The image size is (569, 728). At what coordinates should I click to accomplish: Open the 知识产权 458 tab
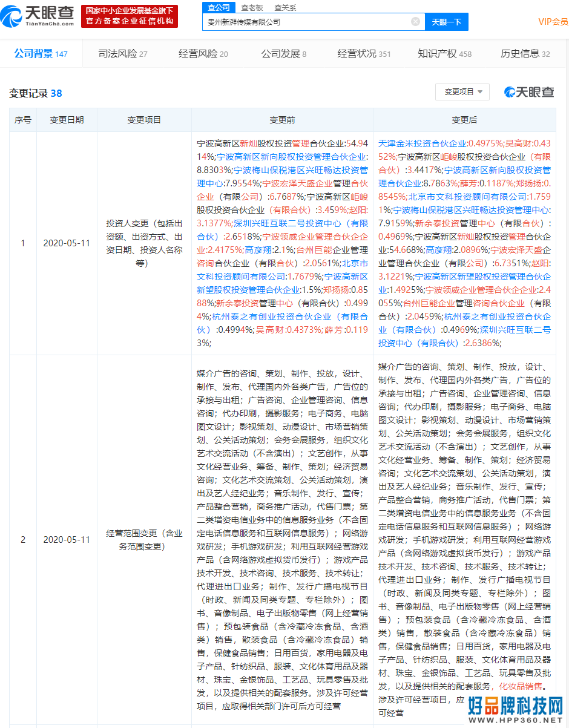click(445, 54)
